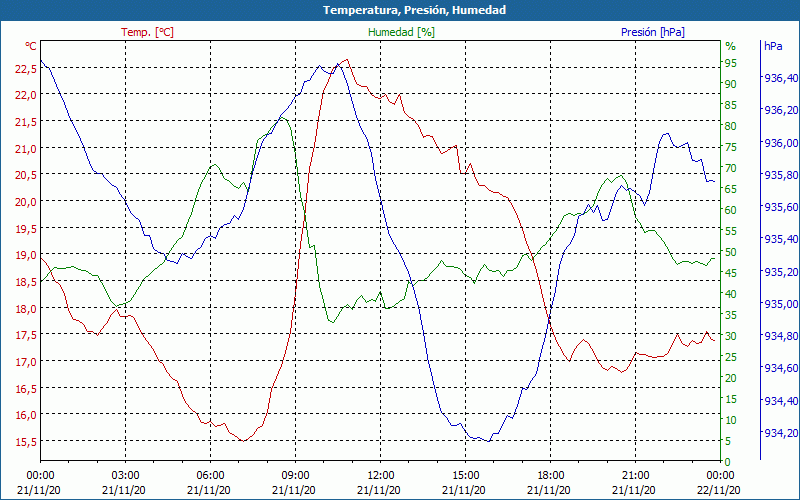Click the 17,0 temperature axis value

click(26, 362)
